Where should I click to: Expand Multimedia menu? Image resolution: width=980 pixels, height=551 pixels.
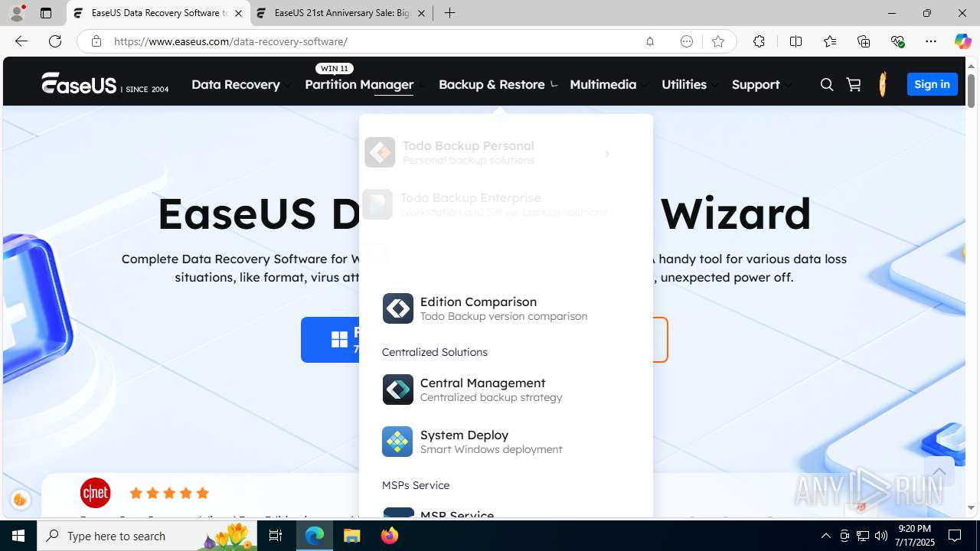click(609, 84)
